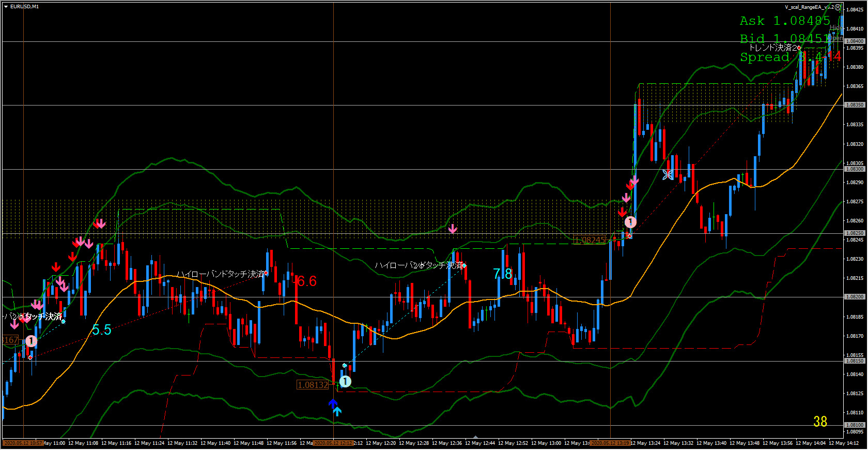Image resolution: width=868 pixels, height=450 pixels.
Task: Click the 1.08095 price scale label
Action: click(x=855, y=432)
